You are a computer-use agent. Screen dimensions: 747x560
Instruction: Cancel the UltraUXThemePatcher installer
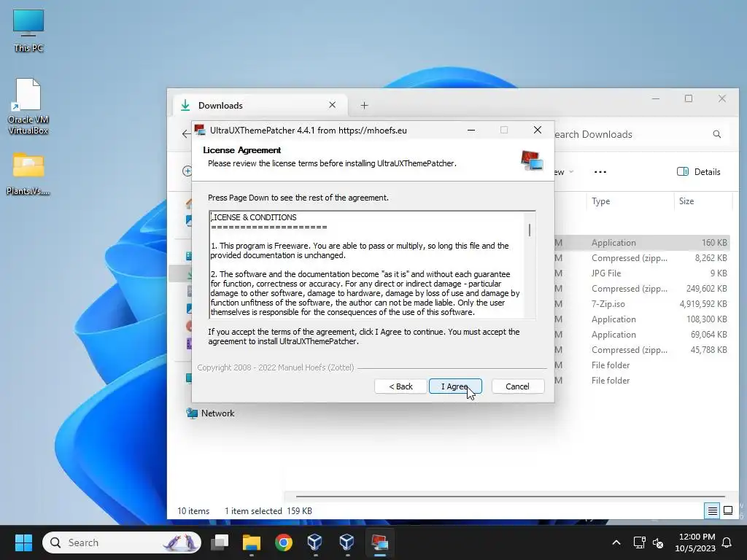coord(517,386)
